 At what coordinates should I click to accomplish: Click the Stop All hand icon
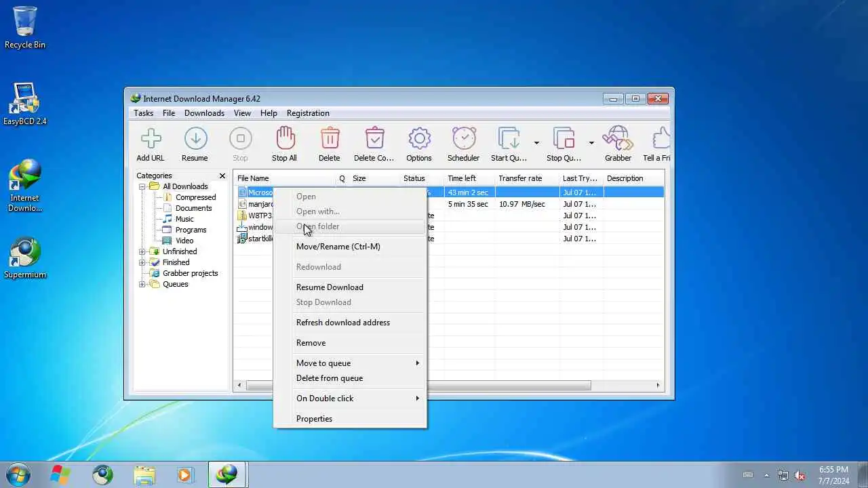coord(285,139)
